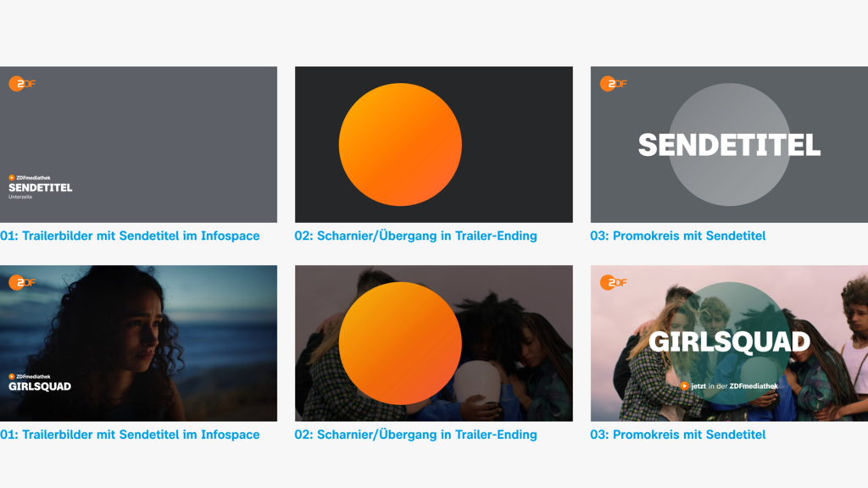Click ZDF logo on the Girlsquad promo circle thumbnail
The width and height of the screenshot is (868, 488).
coord(614,282)
